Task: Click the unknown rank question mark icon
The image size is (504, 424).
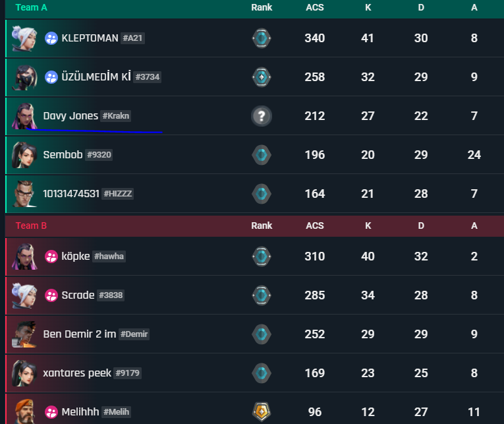Action: point(262,116)
